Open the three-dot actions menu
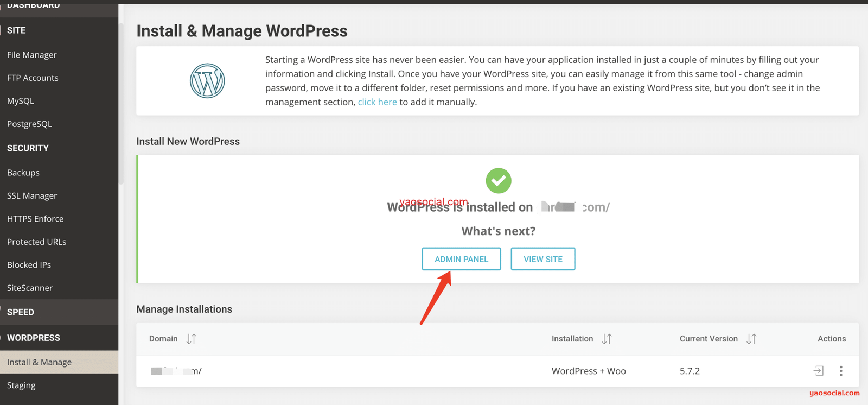The image size is (868, 405). click(841, 371)
